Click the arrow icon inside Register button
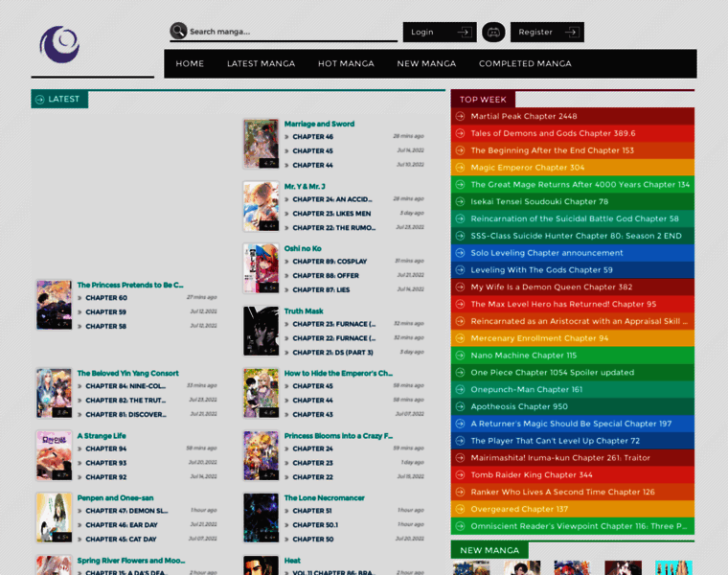The image size is (728, 575). pos(572,32)
